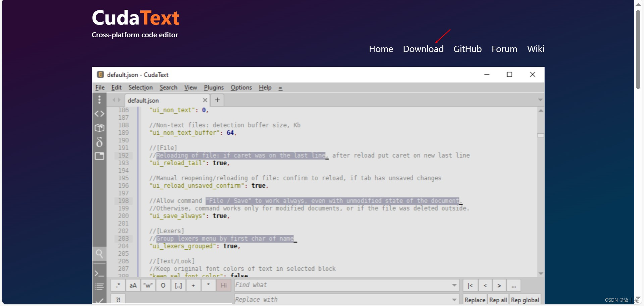Click the CudaText app icon in title bar
The height and width of the screenshot is (306, 644).
[x=100, y=75]
